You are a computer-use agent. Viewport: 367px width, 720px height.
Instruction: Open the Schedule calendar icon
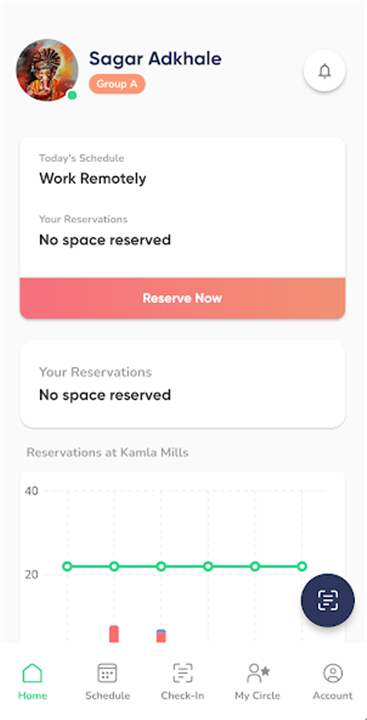pyautogui.click(x=107, y=673)
